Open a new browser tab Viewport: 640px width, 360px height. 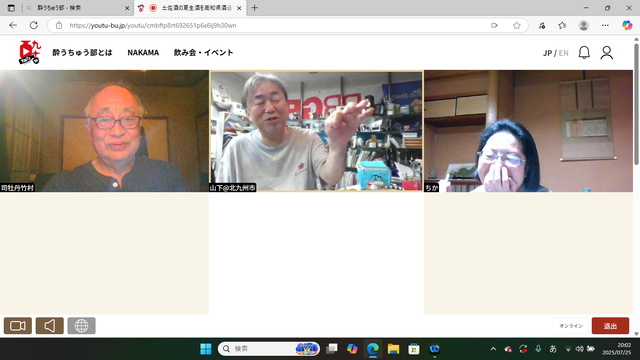coord(255,8)
